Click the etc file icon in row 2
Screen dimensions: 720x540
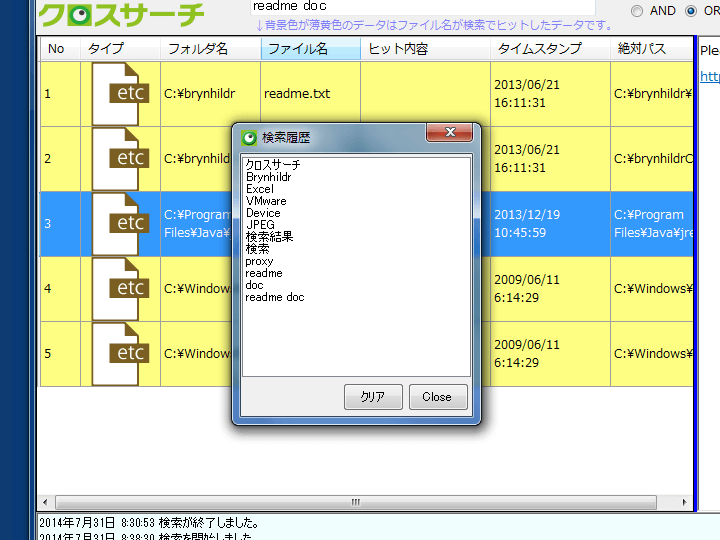pos(121,158)
